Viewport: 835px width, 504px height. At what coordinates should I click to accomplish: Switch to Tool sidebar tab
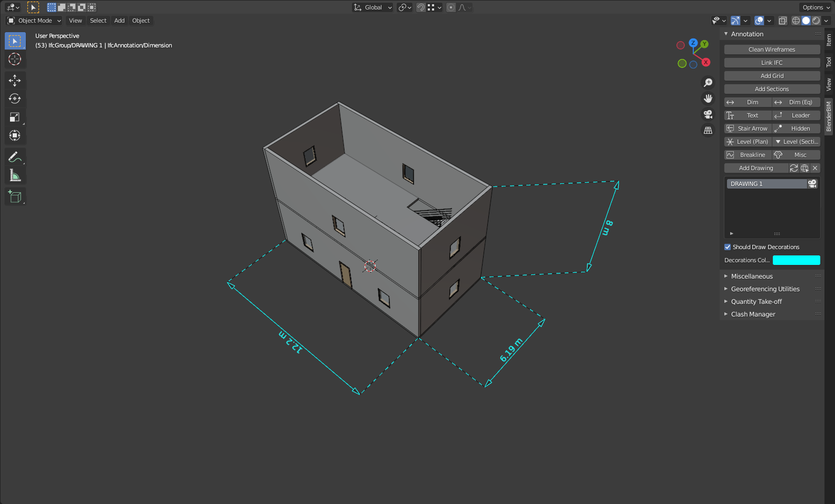829,62
